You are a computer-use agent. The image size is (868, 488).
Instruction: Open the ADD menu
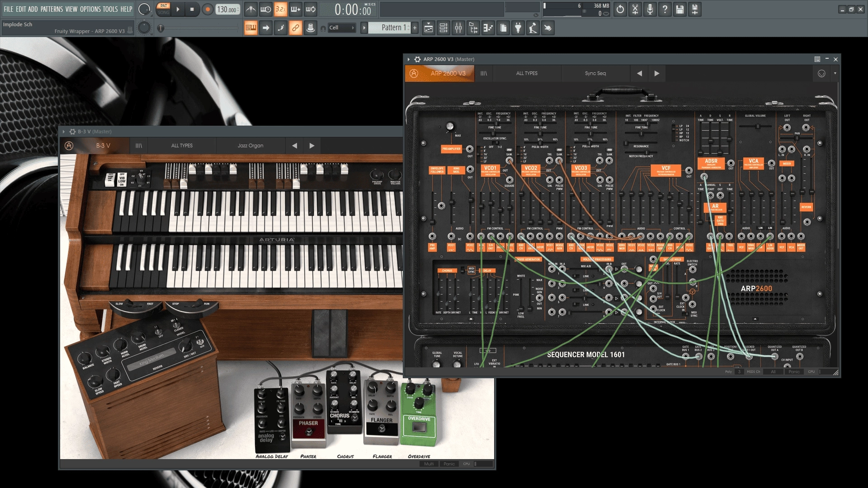[33, 9]
